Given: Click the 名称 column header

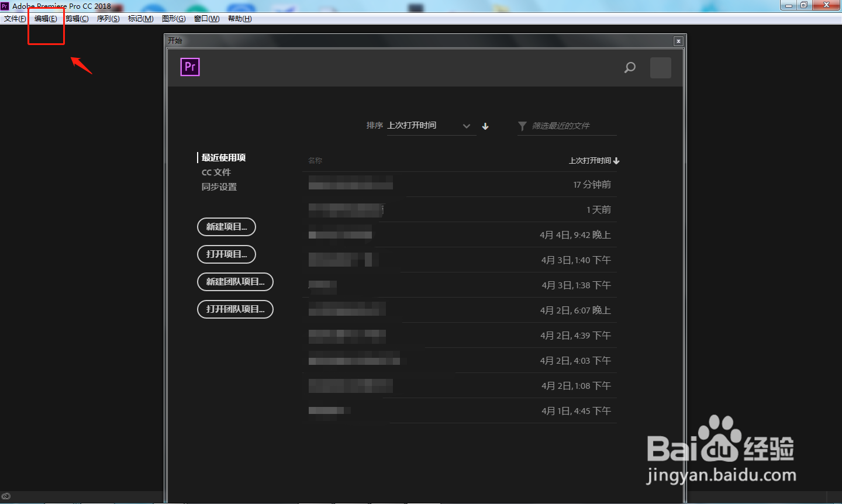Looking at the screenshot, I should click(315, 161).
